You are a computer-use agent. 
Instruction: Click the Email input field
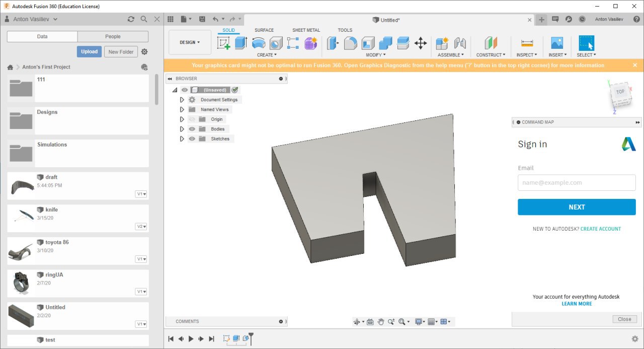[577, 182]
